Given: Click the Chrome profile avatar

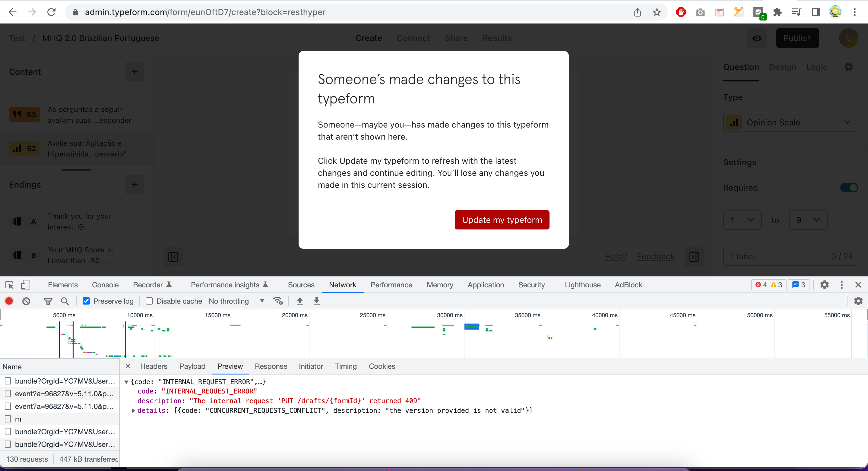Looking at the screenshot, I should pyautogui.click(x=835, y=12).
